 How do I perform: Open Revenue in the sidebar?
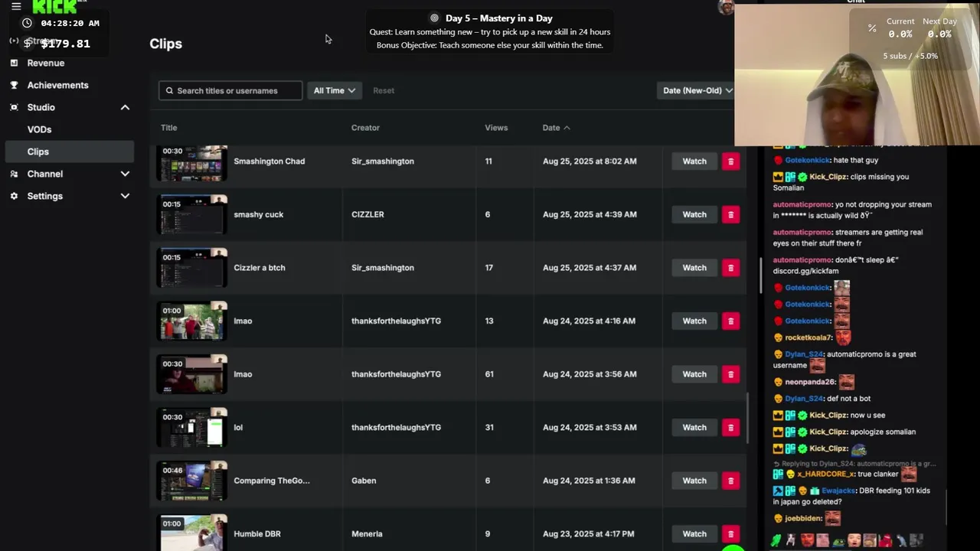click(x=46, y=63)
